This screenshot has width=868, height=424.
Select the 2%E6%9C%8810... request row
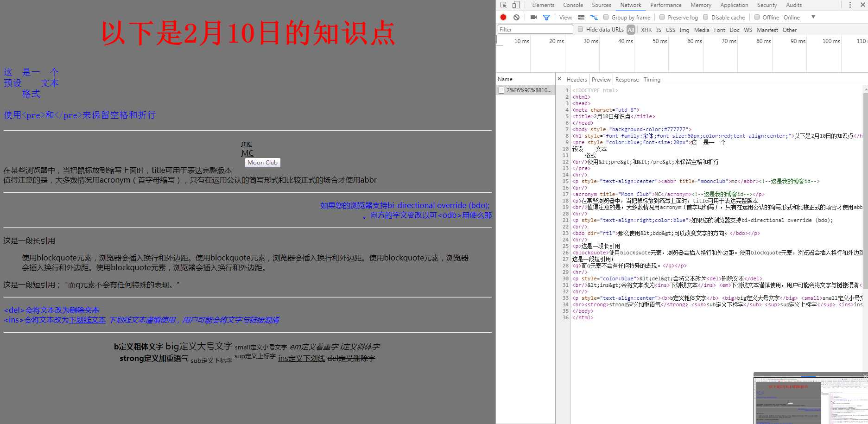pos(526,90)
